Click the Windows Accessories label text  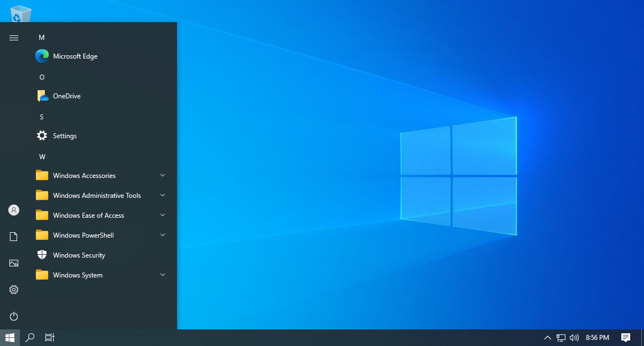(x=84, y=176)
